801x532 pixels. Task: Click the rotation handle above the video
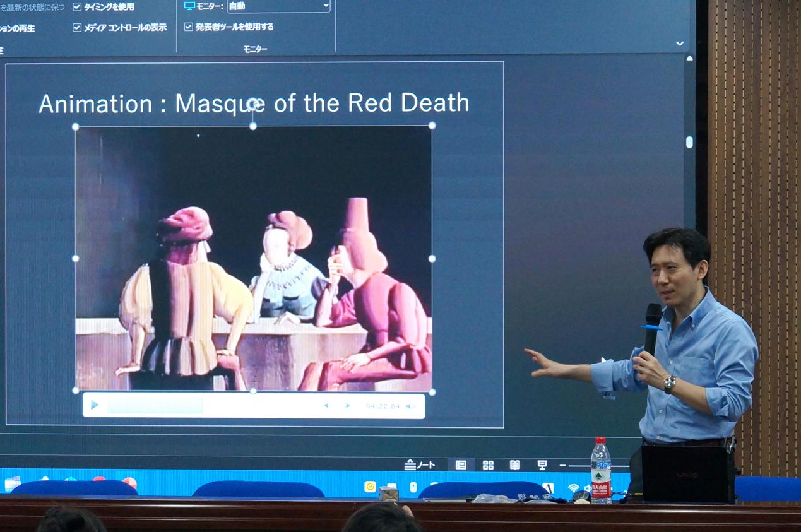pos(253,103)
